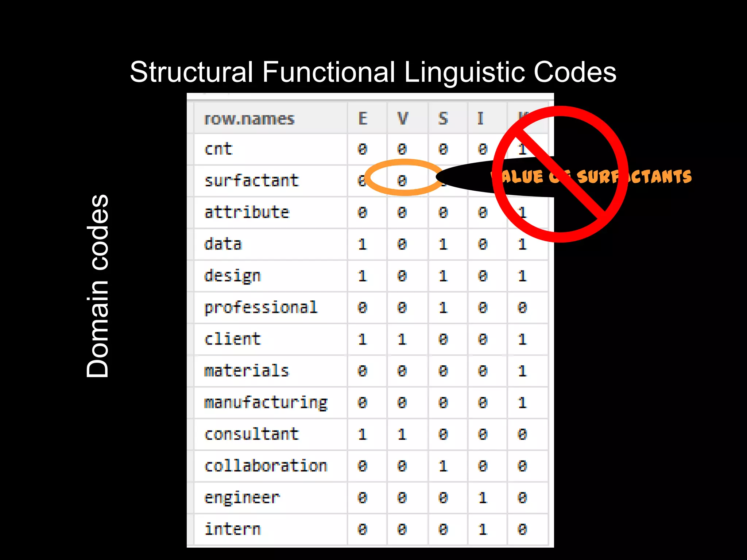Click the 'E' column header
747x560 pixels.
click(363, 118)
